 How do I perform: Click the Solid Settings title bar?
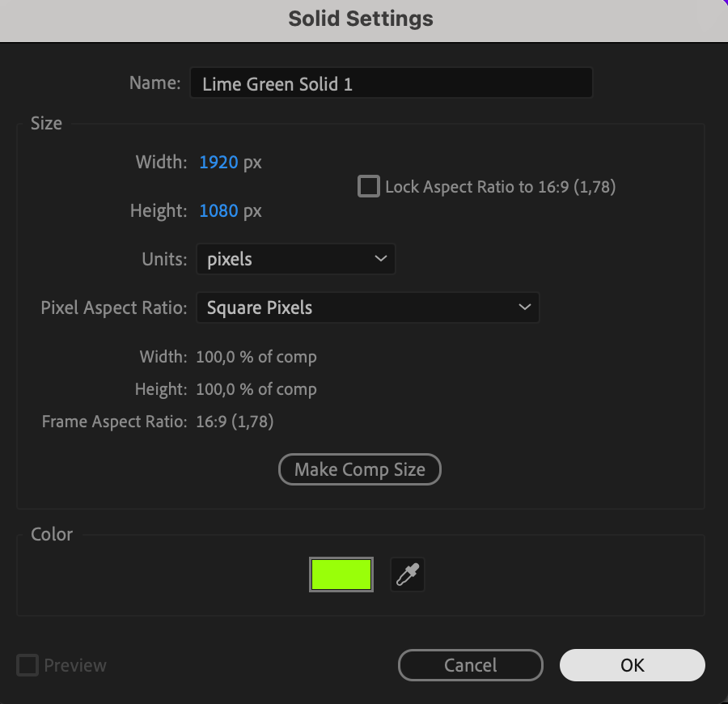(x=361, y=19)
